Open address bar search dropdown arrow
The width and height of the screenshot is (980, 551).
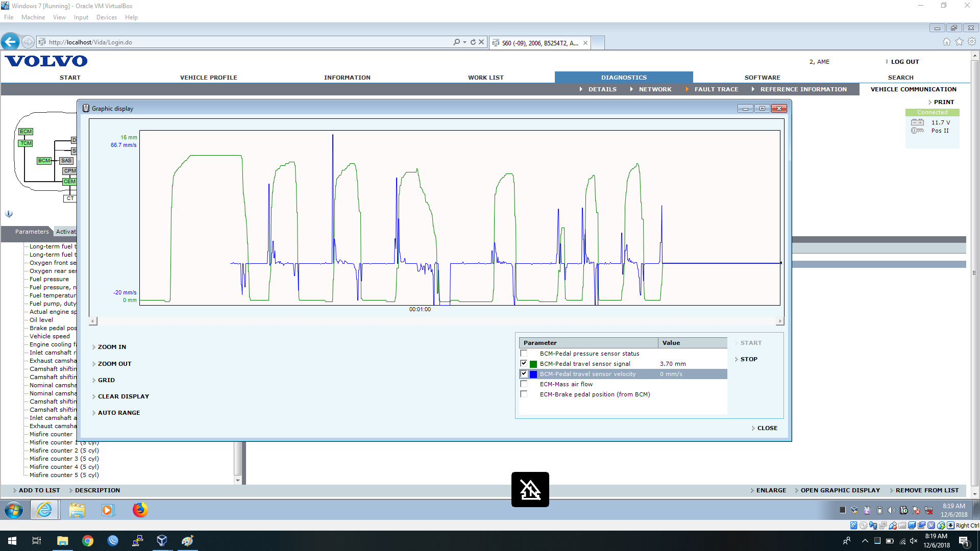point(464,42)
